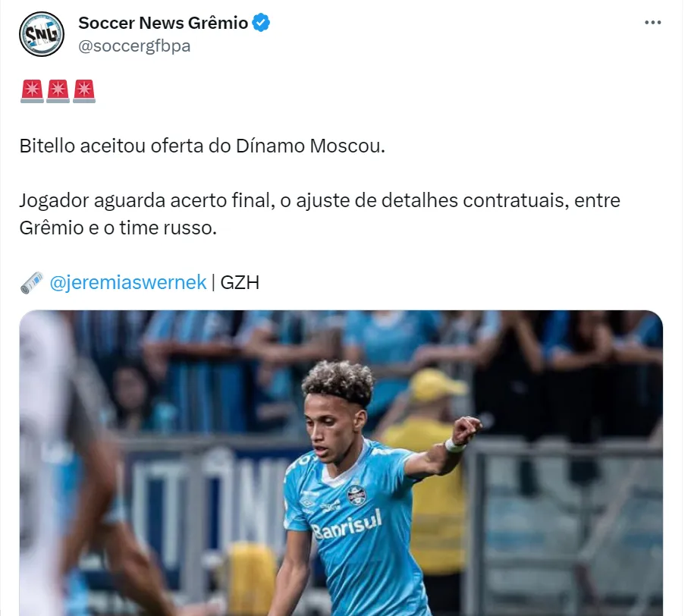694x616 pixels.
Task: Click the Banrisul sponsor logo on jersey
Action: (x=347, y=524)
